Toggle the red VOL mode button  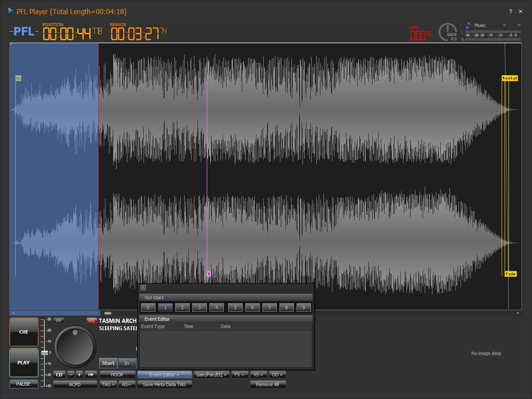coord(91,320)
